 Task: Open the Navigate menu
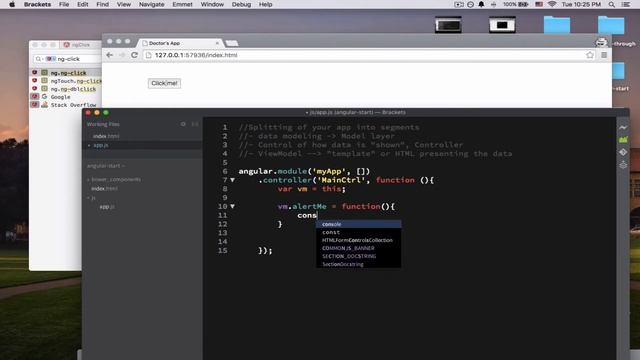coord(151,4)
